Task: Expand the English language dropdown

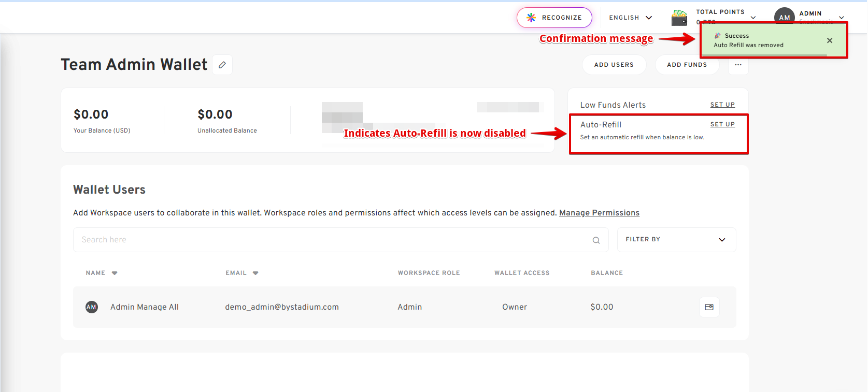Action: tap(630, 18)
